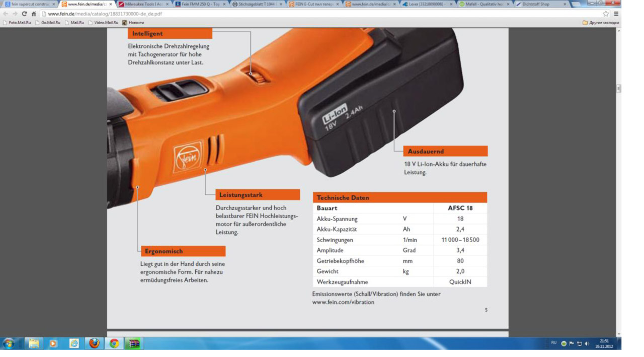Click the Fein logo on the tool
This screenshot has width=644, height=357.
(188, 157)
